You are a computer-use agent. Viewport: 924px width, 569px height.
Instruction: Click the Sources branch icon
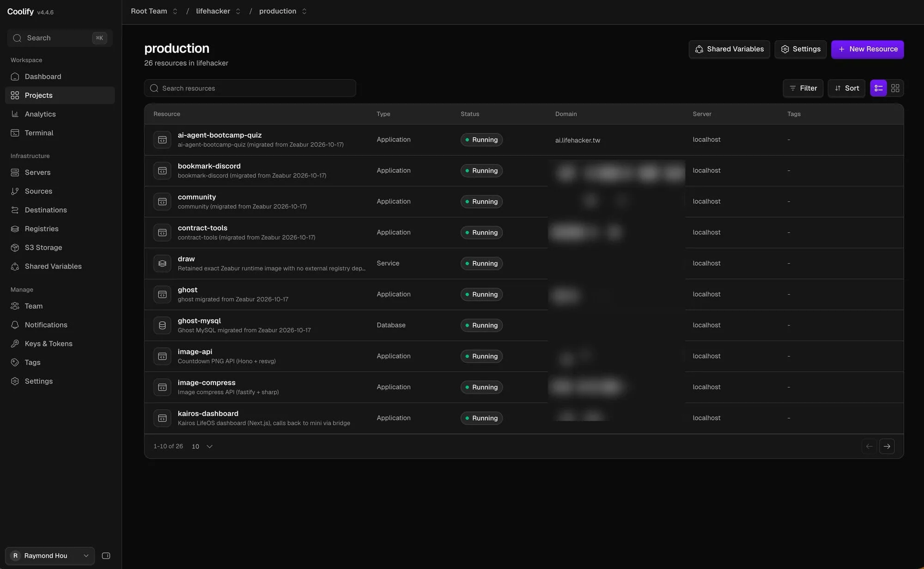(15, 191)
